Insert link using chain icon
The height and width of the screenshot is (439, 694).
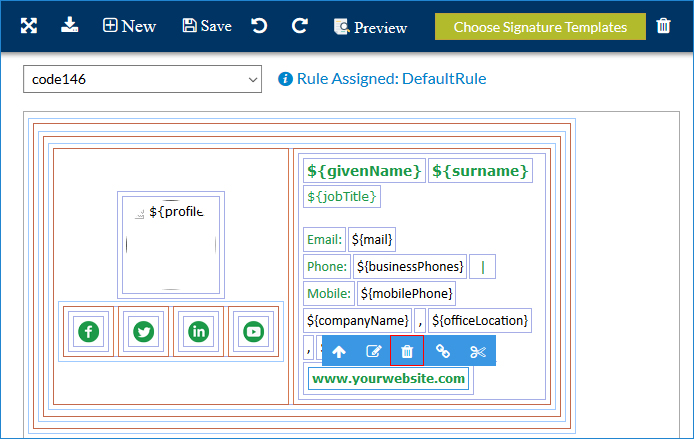pos(443,351)
